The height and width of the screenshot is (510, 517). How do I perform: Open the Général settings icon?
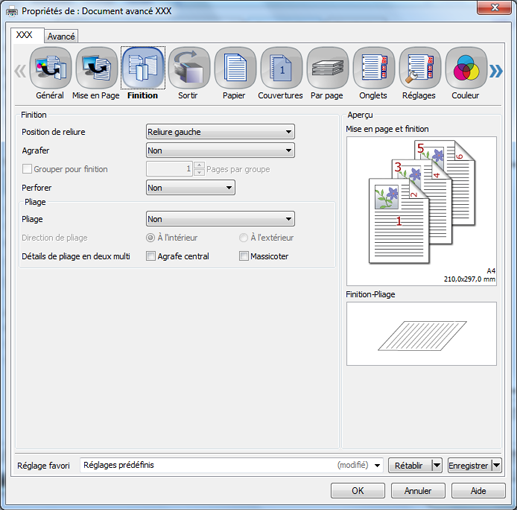point(50,68)
